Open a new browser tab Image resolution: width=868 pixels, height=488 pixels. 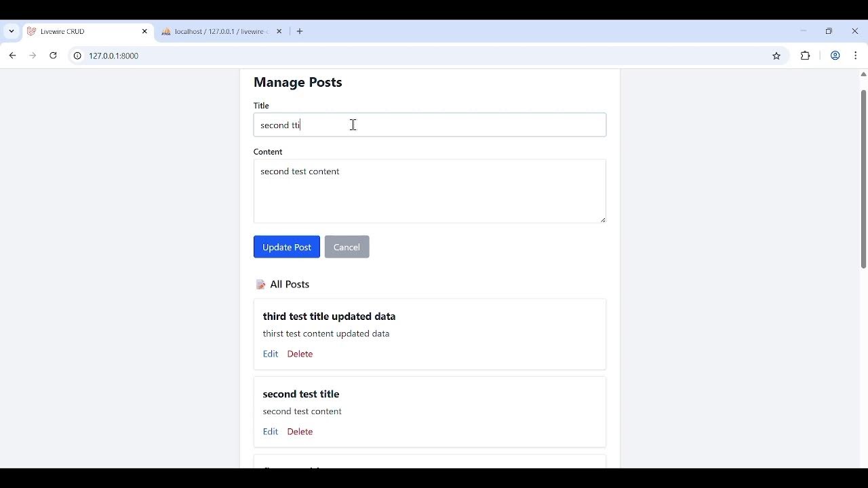[x=300, y=31]
